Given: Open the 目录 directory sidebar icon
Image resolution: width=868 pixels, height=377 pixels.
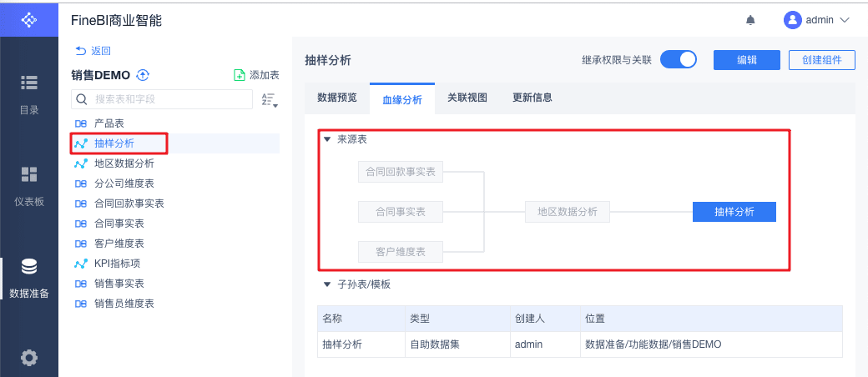Looking at the screenshot, I should pyautogui.click(x=29, y=93).
